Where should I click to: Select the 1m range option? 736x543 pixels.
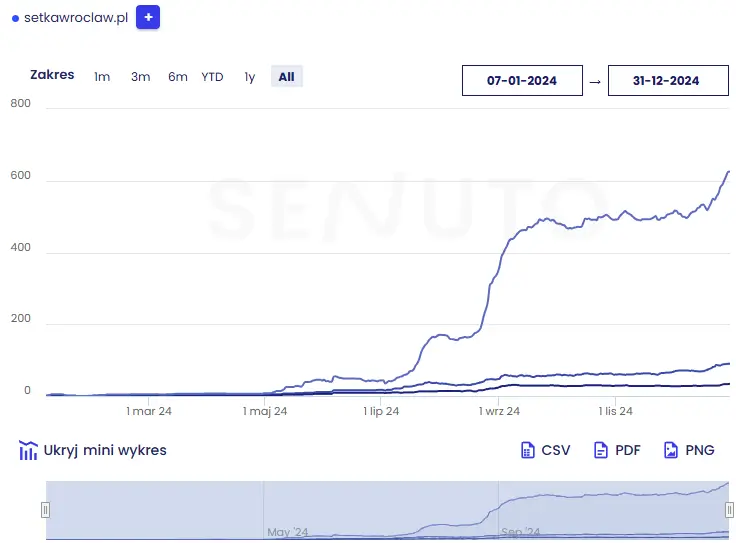point(102,76)
